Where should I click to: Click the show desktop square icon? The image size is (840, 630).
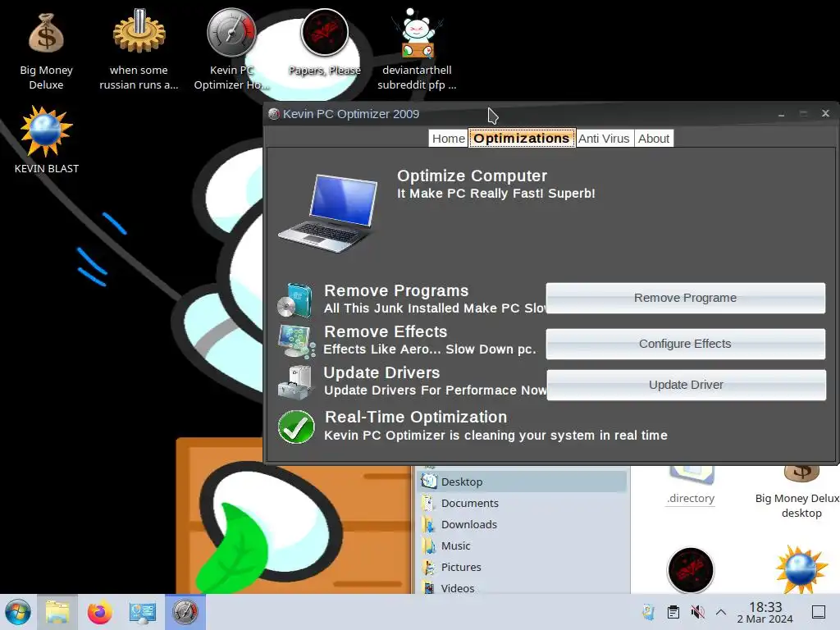pos(819,612)
